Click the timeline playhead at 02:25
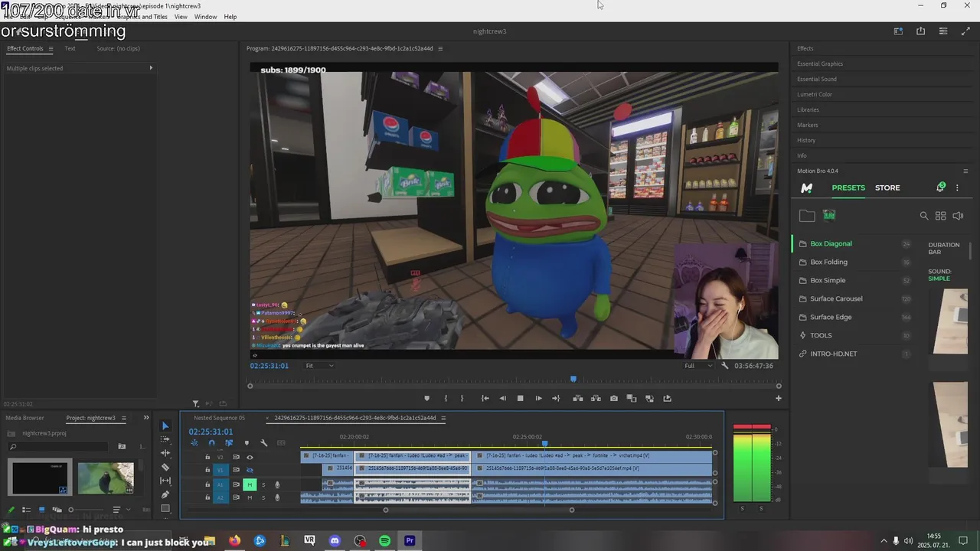The width and height of the screenshot is (980, 551). pos(545,443)
